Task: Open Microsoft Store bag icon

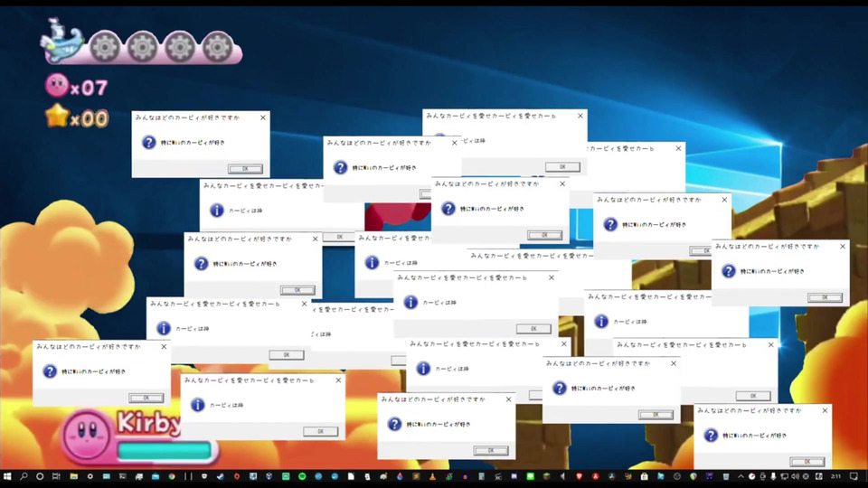Action: tap(645, 476)
